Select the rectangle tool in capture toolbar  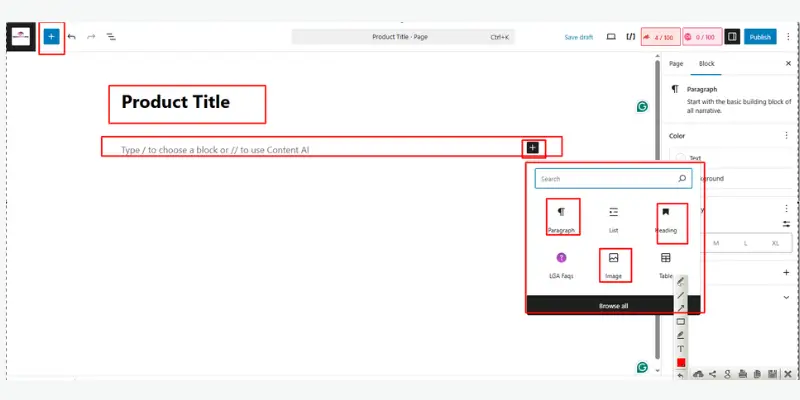click(681, 322)
